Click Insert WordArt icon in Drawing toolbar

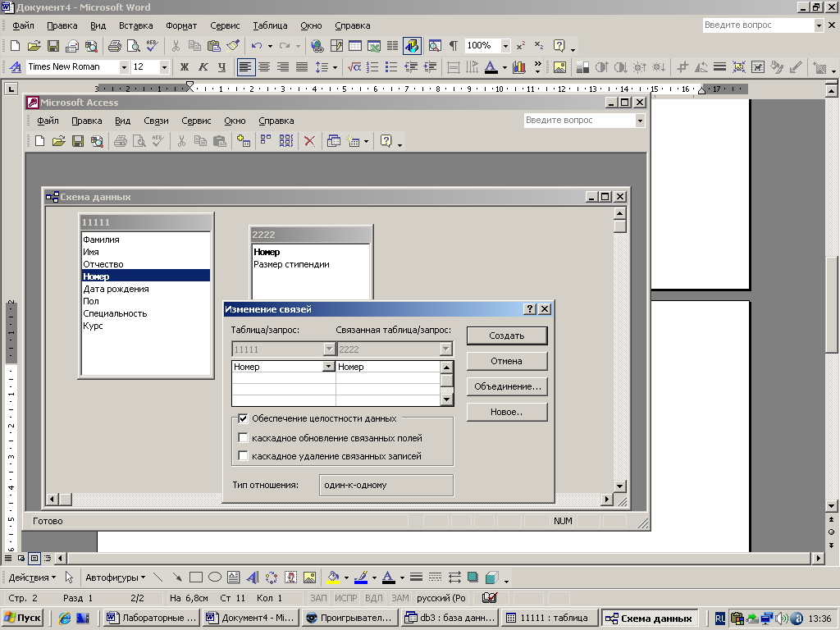(x=253, y=577)
